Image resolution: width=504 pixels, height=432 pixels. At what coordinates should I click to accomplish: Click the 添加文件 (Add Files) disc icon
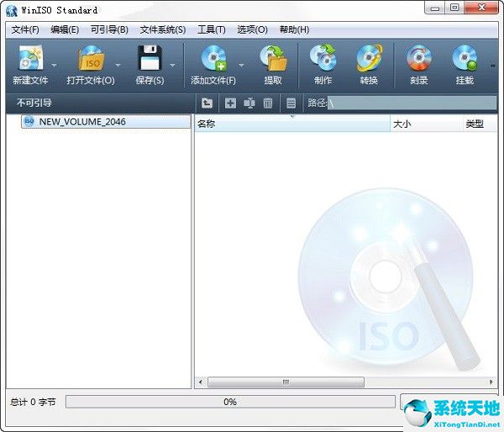[213, 59]
